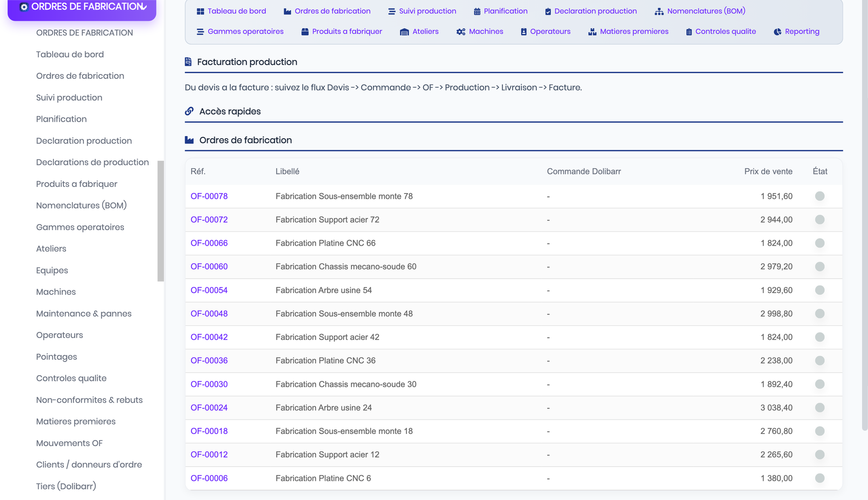
Task: Open order OF-00006
Action: 209,478
